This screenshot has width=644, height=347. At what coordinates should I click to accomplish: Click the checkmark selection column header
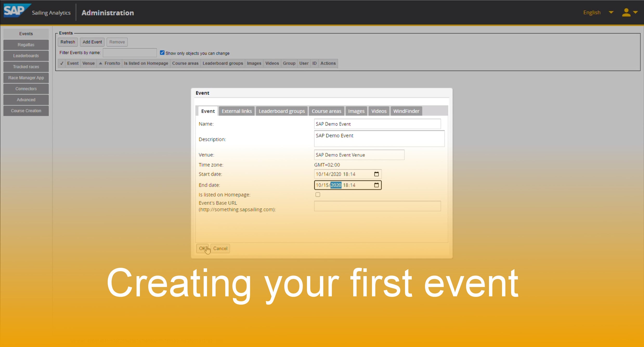coord(62,63)
